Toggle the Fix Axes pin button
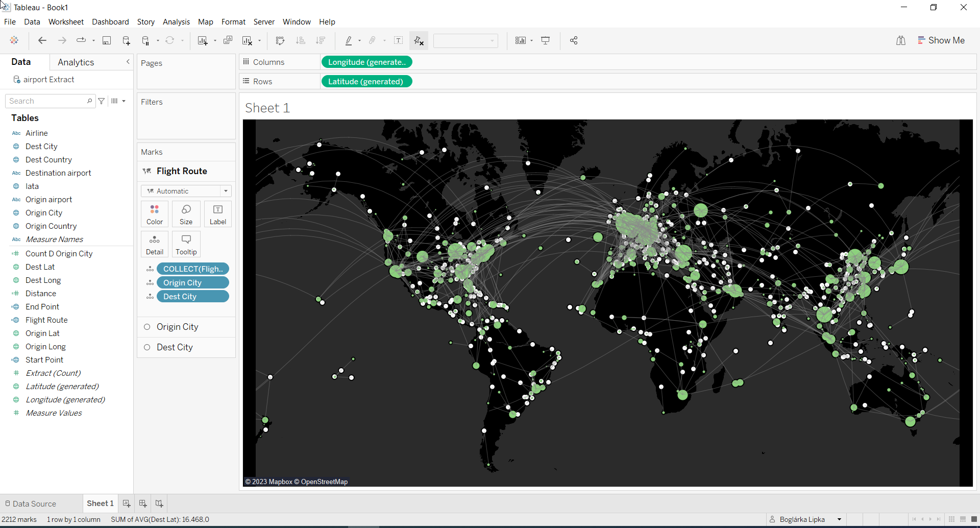 click(x=419, y=41)
